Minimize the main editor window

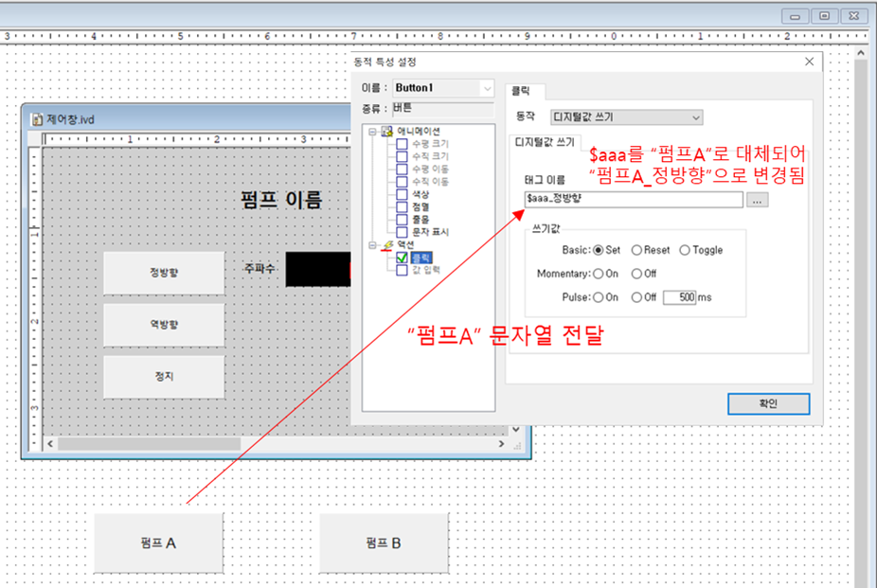795,16
